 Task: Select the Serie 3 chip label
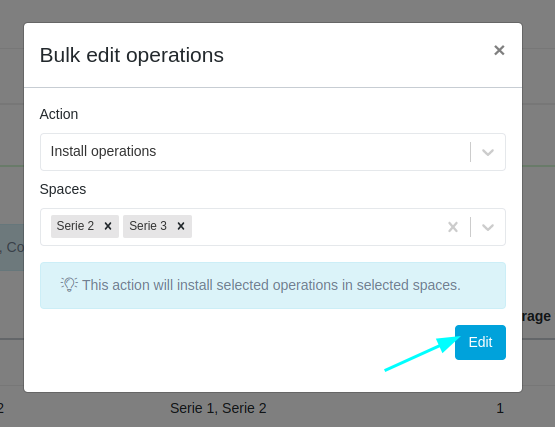pos(148,226)
